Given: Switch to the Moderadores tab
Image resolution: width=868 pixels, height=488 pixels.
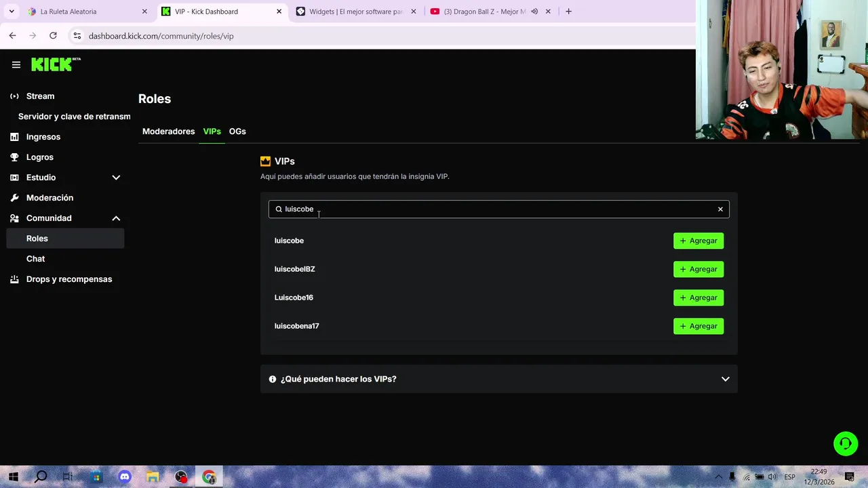Looking at the screenshot, I should [x=168, y=131].
